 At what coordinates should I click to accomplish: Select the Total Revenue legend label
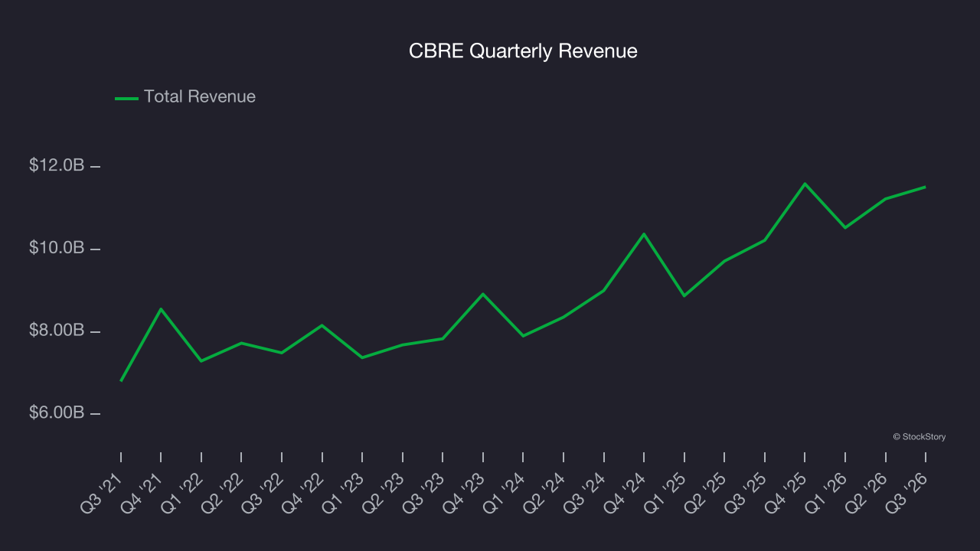click(200, 97)
